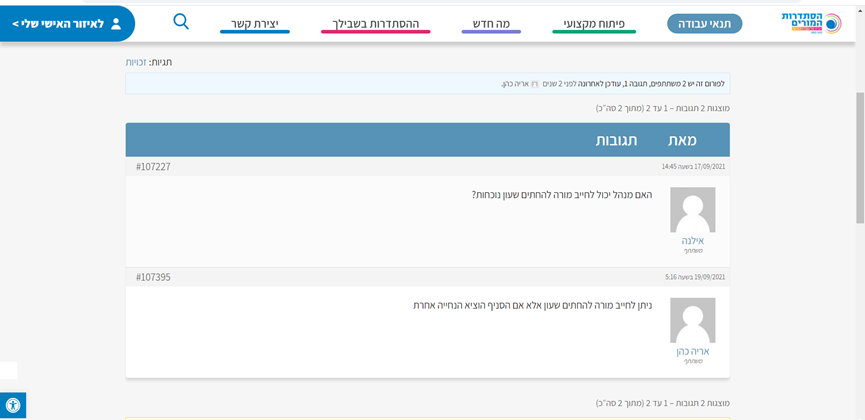
Task: Open תנאי עבודה menu
Action: point(704,24)
